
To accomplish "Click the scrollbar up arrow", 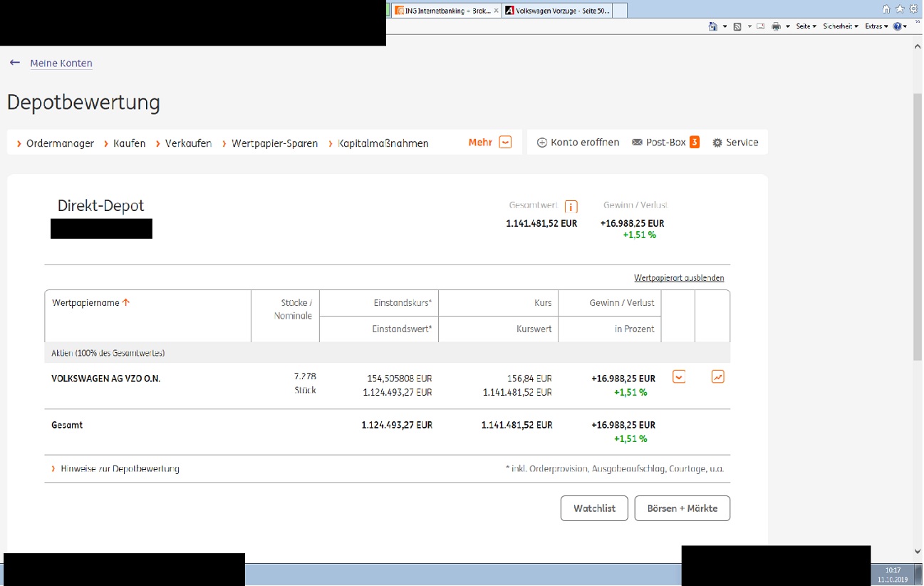I will [x=917, y=46].
